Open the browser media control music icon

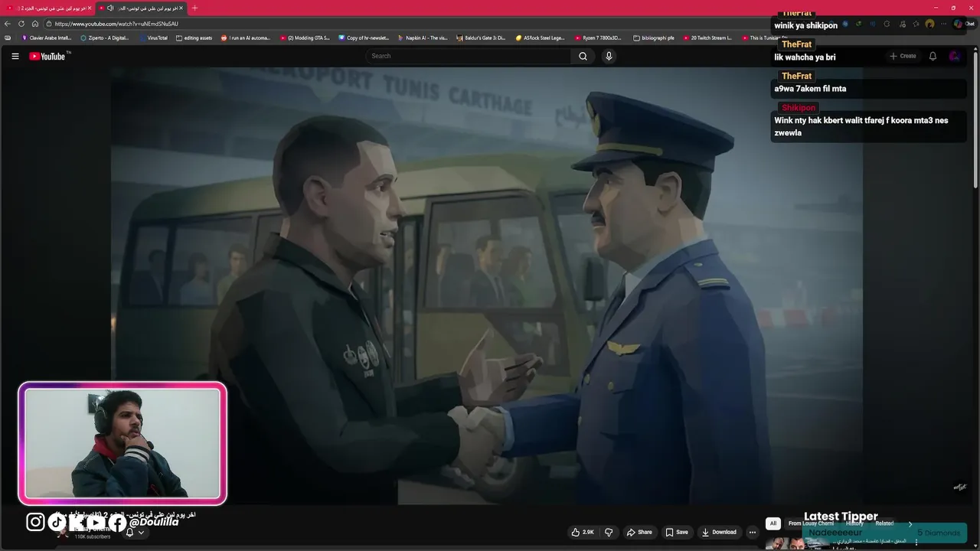pos(901,24)
